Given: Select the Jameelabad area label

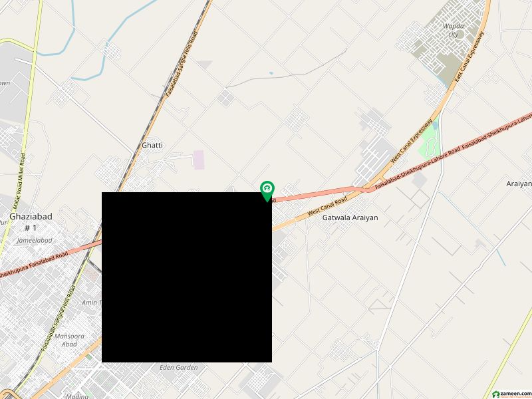Looking at the screenshot, I should coord(35,240).
